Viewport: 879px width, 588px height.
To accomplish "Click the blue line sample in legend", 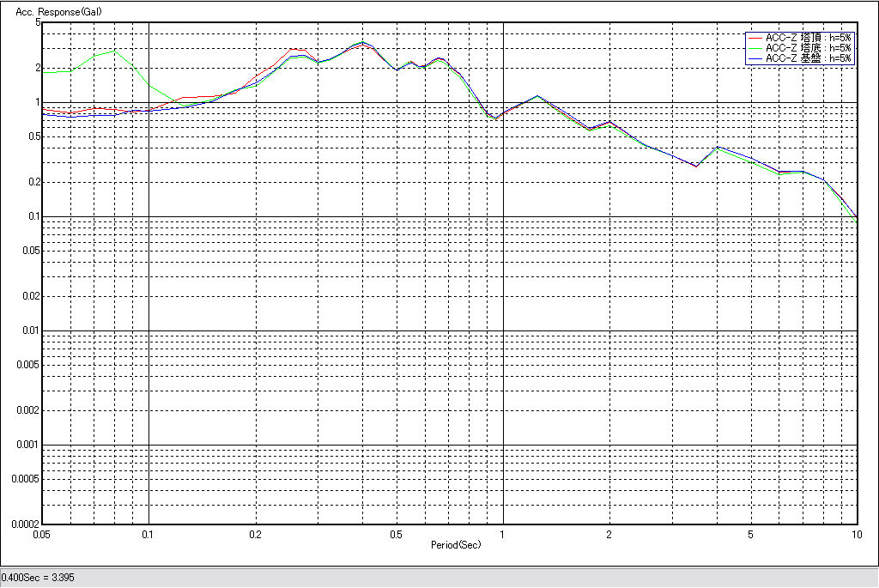I will pos(755,58).
